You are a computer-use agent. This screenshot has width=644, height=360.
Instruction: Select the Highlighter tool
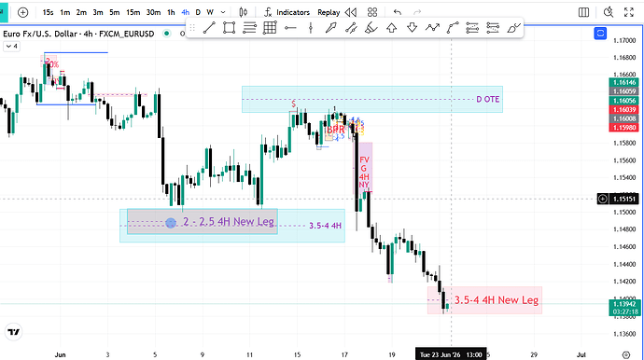tap(371, 28)
